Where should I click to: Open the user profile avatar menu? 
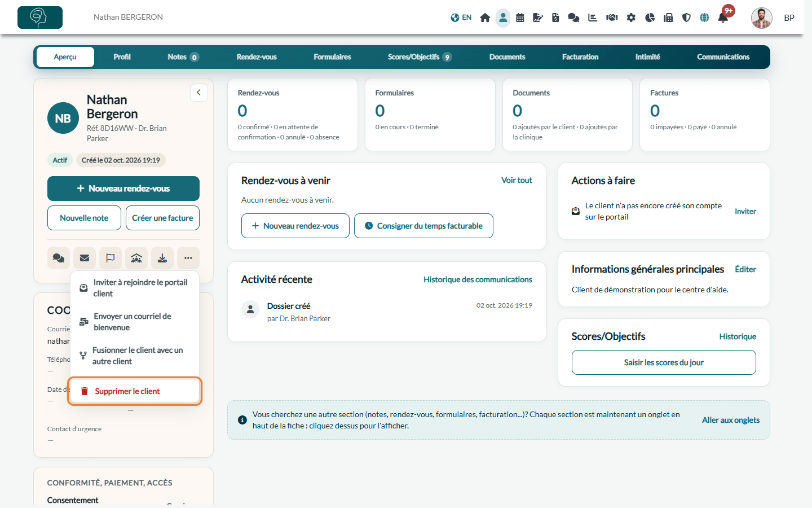coord(762,18)
